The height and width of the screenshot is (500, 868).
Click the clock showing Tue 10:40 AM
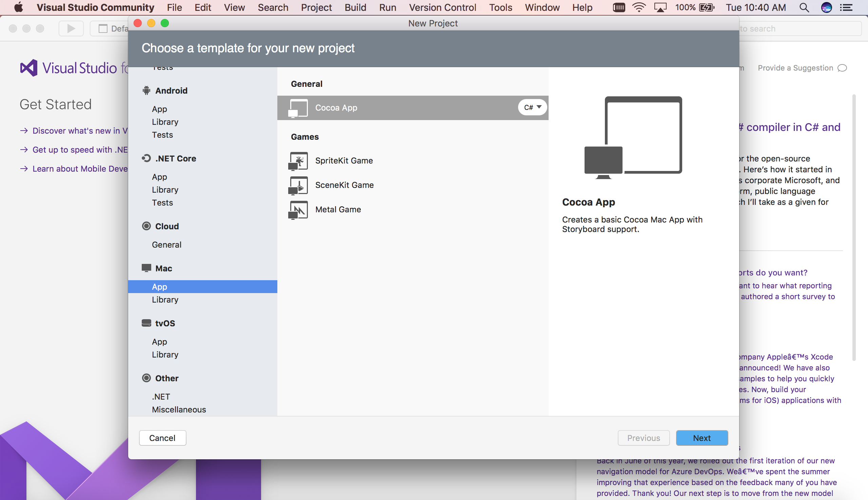[756, 7]
